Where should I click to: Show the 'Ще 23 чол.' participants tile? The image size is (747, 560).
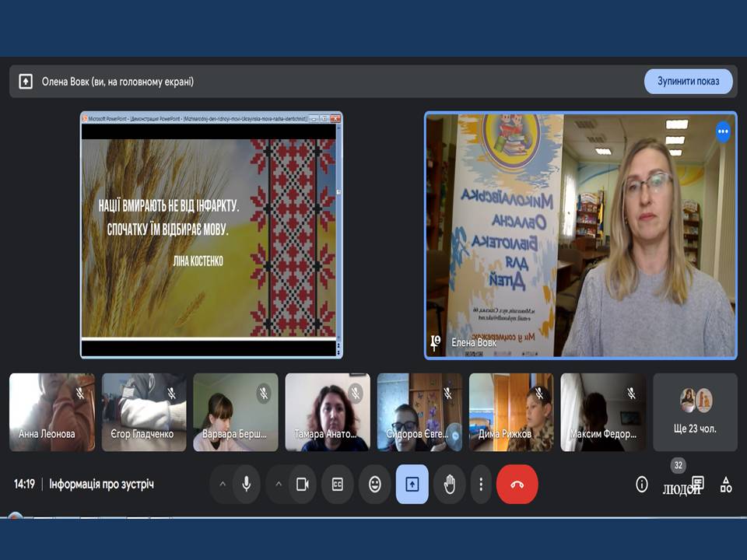tap(695, 412)
